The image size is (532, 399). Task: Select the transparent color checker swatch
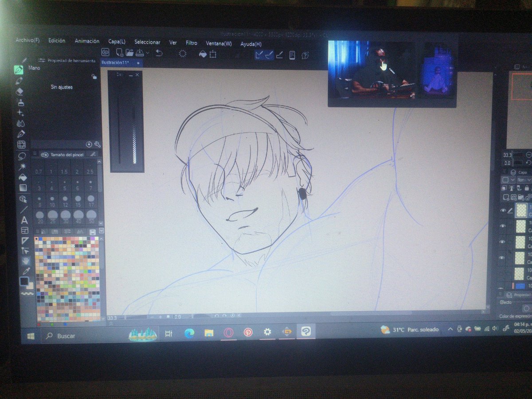(x=28, y=293)
